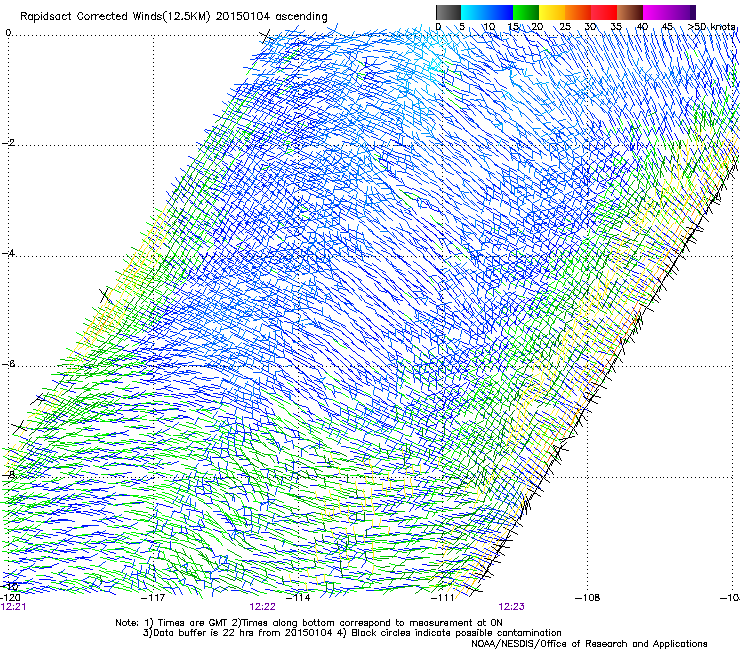Click the longitude label '-114' on bottom axis
Image resolution: width=740 pixels, height=650 pixels.
pos(298,598)
